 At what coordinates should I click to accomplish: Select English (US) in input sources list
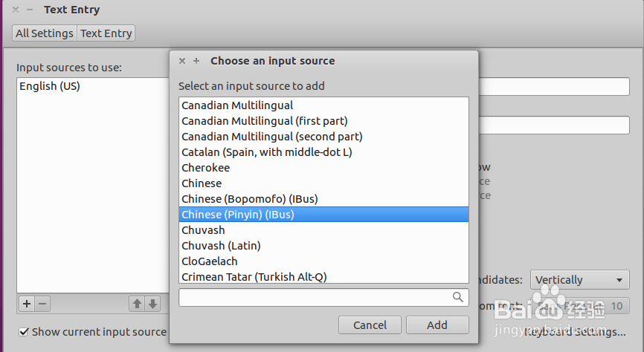click(x=50, y=86)
